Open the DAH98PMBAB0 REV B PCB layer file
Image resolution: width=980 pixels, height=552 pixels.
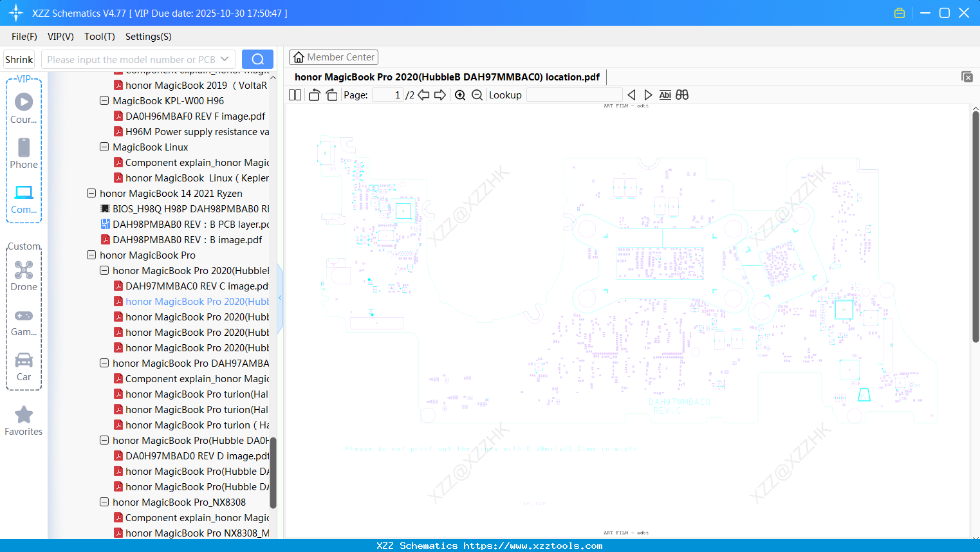(x=185, y=224)
